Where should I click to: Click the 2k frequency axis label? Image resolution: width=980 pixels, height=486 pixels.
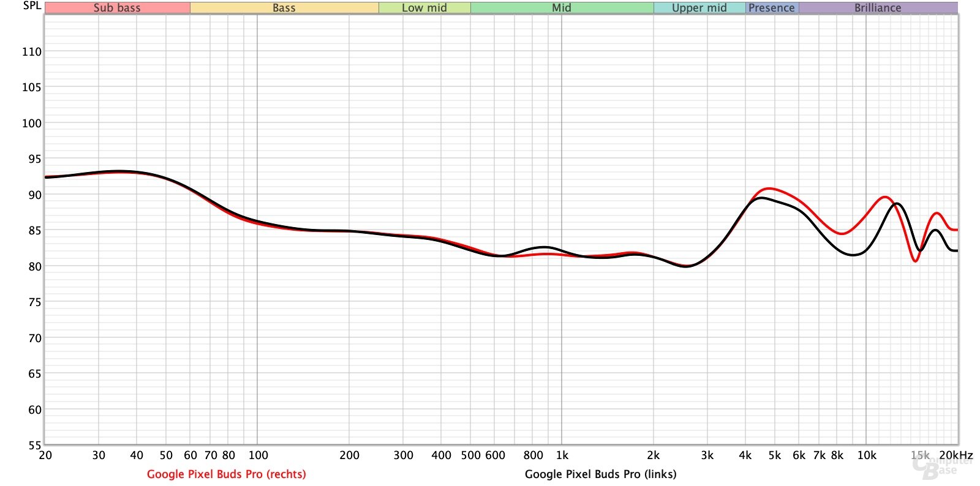coord(654,455)
